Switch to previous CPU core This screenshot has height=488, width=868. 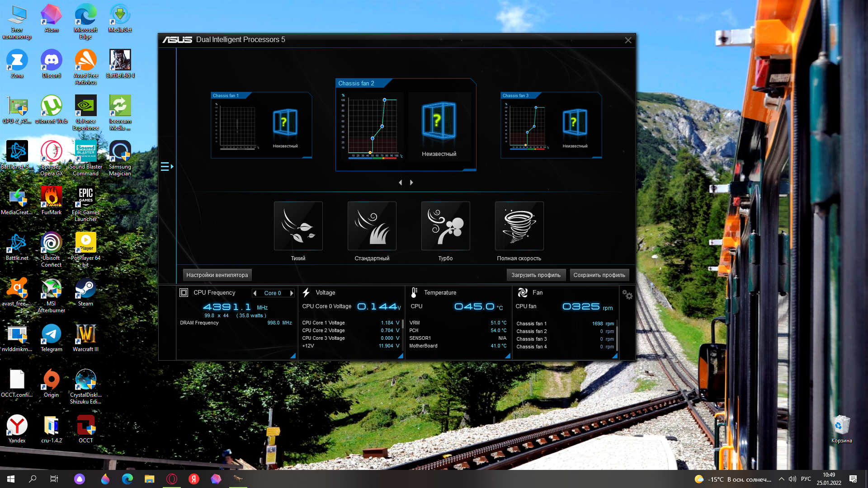click(255, 293)
